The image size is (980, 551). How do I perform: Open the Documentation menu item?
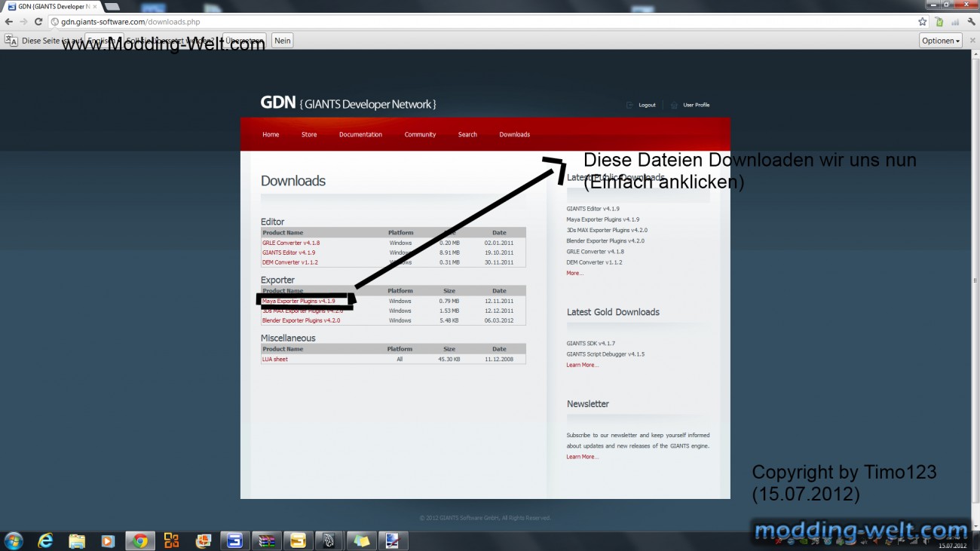360,134
